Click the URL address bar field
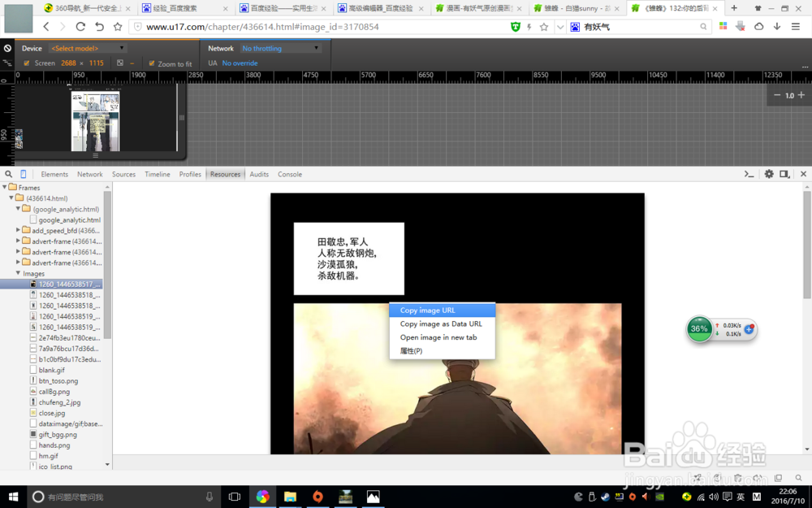Screen dimensions: 812x508 pyautogui.click(x=321, y=27)
